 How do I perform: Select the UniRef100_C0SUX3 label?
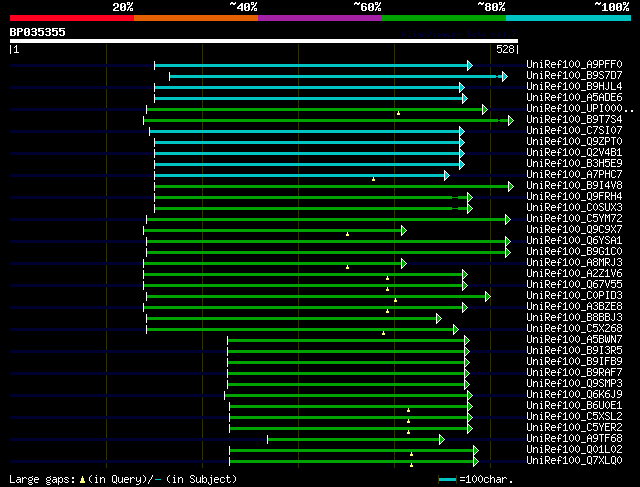tap(574, 208)
